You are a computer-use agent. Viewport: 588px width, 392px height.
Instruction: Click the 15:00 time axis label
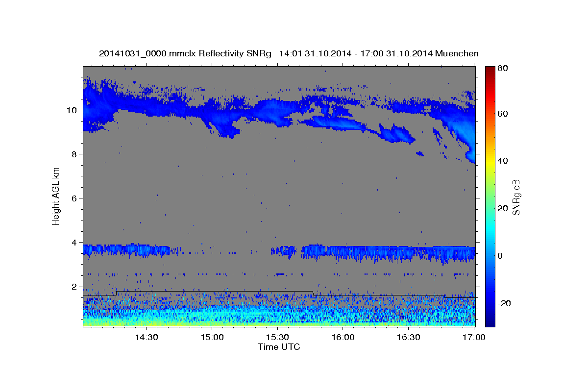(212, 337)
